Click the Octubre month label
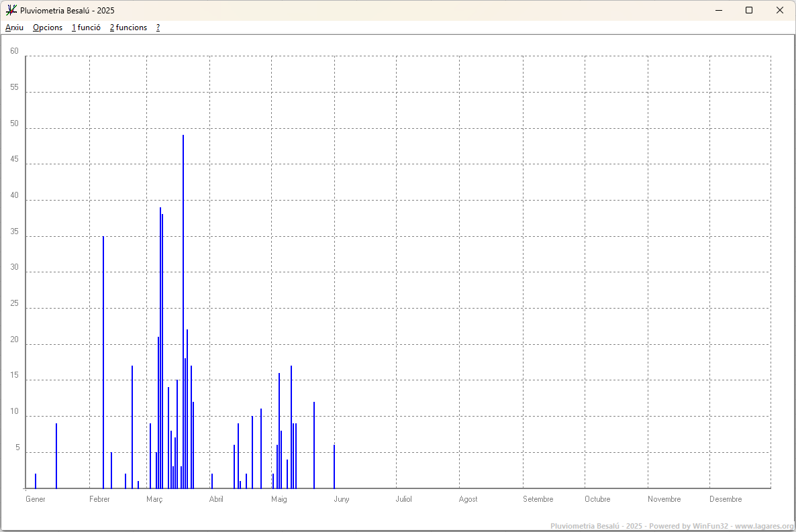The height and width of the screenshot is (532, 796). 597,499
